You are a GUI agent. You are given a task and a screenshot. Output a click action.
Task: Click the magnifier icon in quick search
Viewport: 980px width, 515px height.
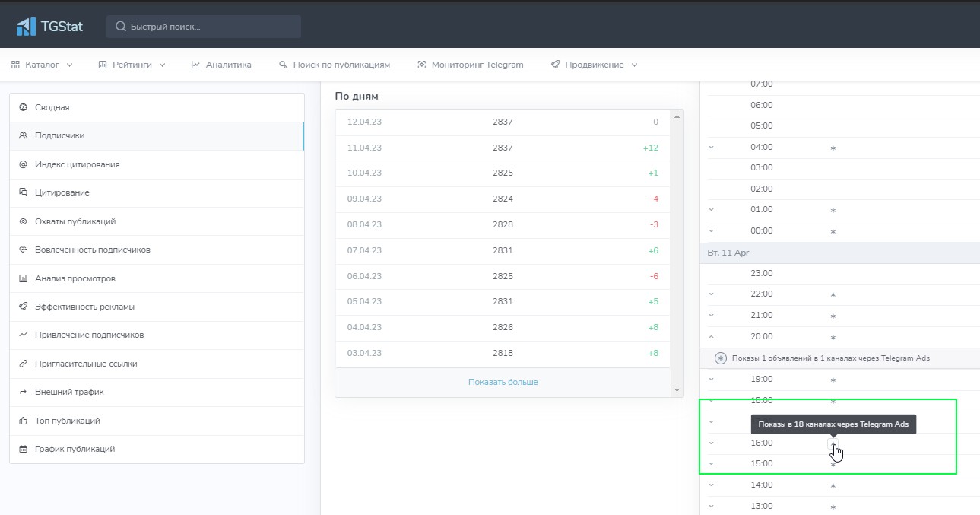[x=120, y=27]
